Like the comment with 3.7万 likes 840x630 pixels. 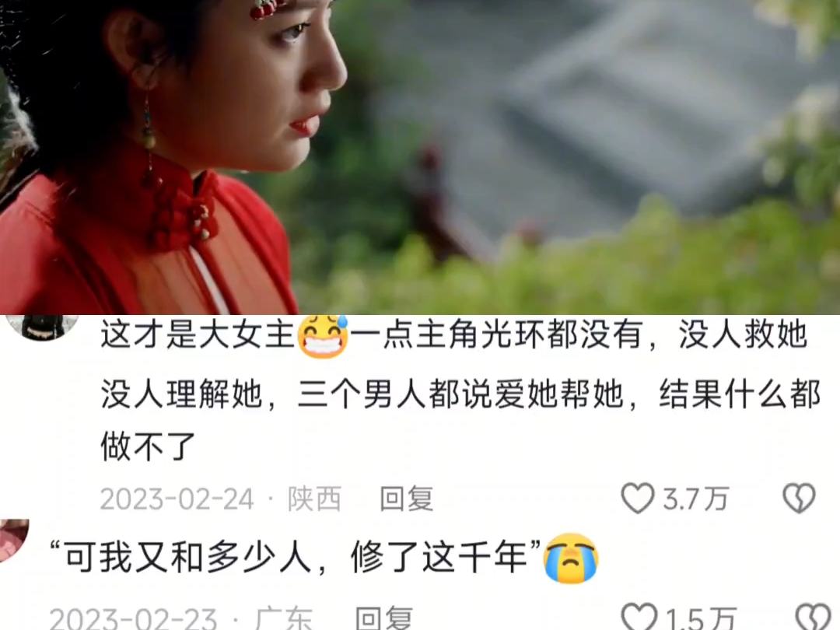click(x=638, y=499)
